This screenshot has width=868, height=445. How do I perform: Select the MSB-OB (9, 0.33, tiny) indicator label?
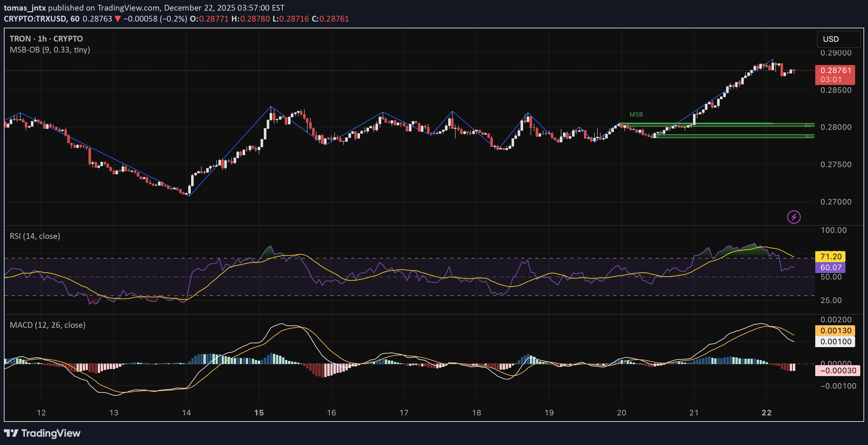point(50,50)
